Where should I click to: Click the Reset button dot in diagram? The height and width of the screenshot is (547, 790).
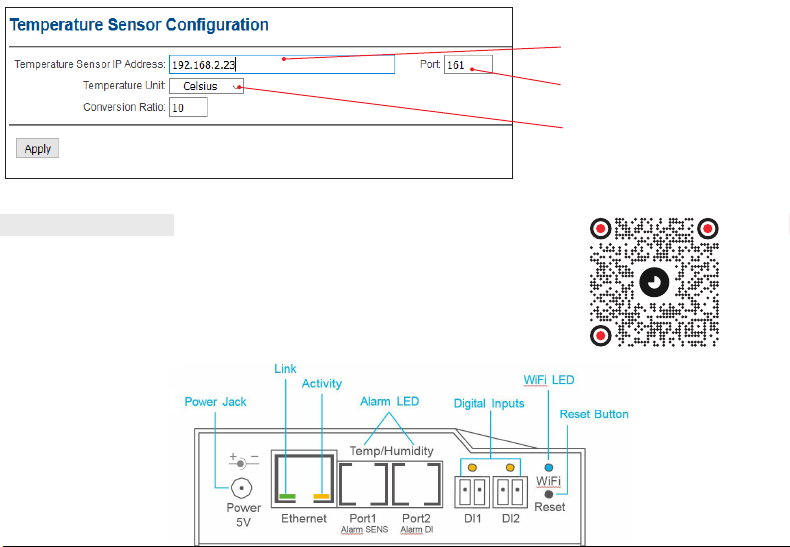click(549, 494)
